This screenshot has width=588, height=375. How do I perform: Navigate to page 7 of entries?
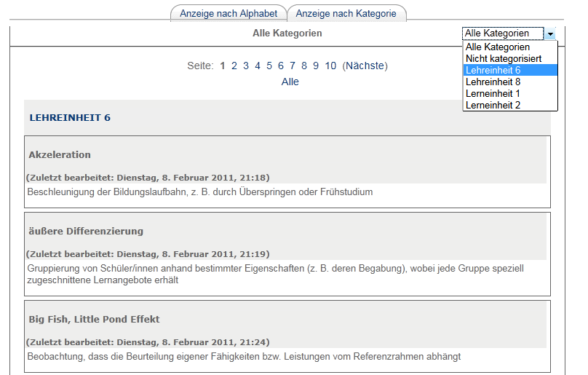pyautogui.click(x=293, y=66)
